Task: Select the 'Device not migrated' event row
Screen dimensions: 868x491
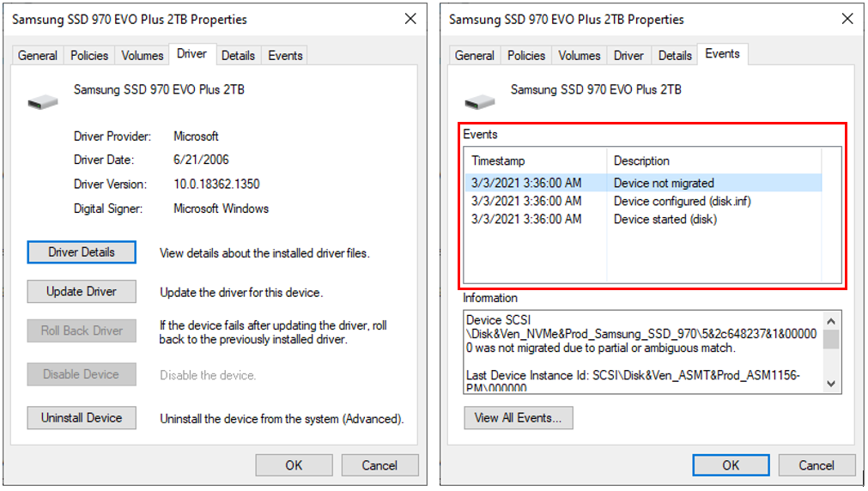Action: pos(643,183)
